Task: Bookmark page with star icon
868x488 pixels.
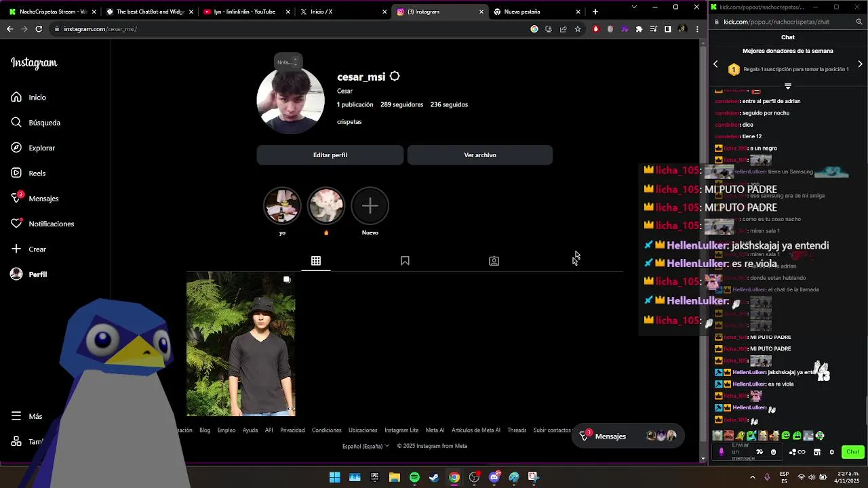Action: pos(578,29)
